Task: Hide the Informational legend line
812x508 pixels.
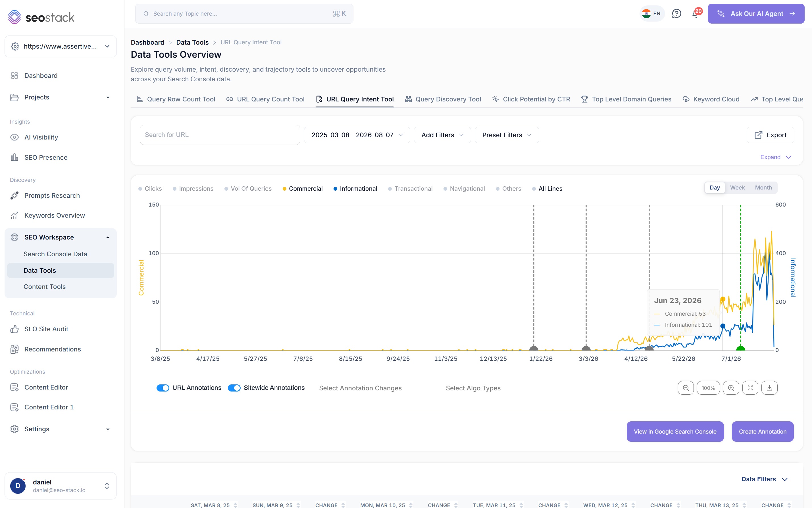Action: pyautogui.click(x=355, y=189)
